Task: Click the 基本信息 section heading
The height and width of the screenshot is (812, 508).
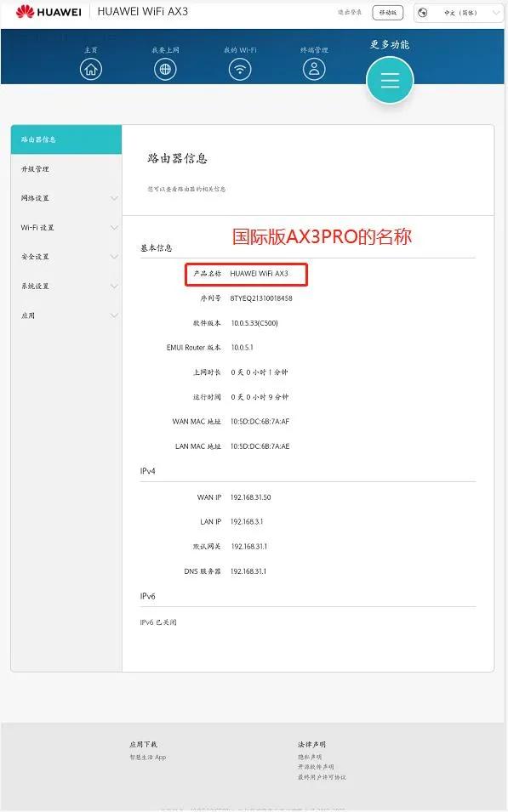Action: coord(156,248)
